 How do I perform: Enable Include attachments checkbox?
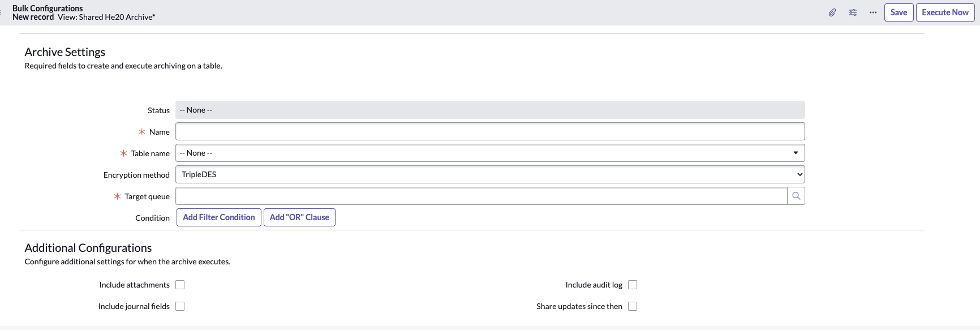coord(180,285)
